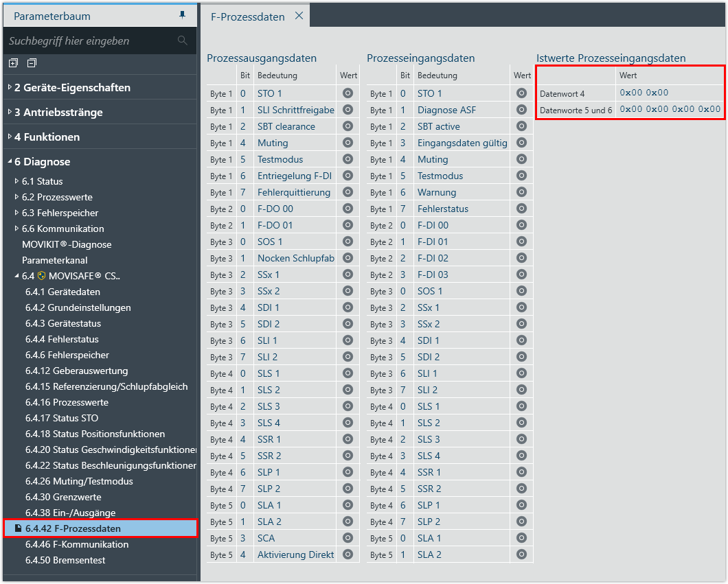Image resolution: width=728 pixels, height=584 pixels.
Task: Expand the 6.1 Status subtree
Action: point(17,181)
